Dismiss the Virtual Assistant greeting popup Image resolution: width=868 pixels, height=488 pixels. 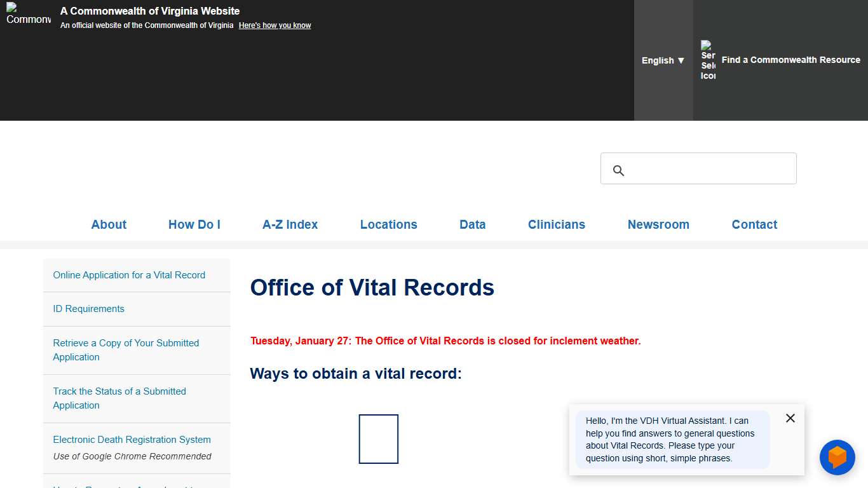(790, 418)
